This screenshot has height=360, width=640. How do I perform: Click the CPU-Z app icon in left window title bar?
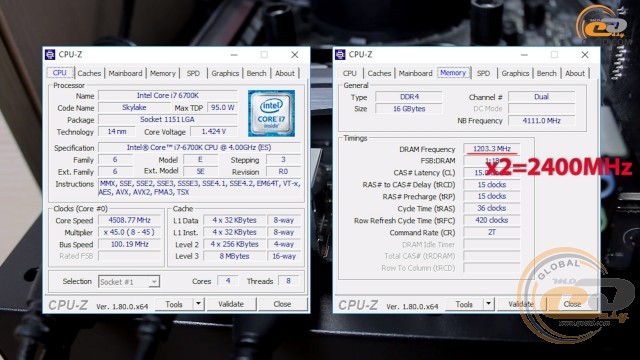[50, 54]
